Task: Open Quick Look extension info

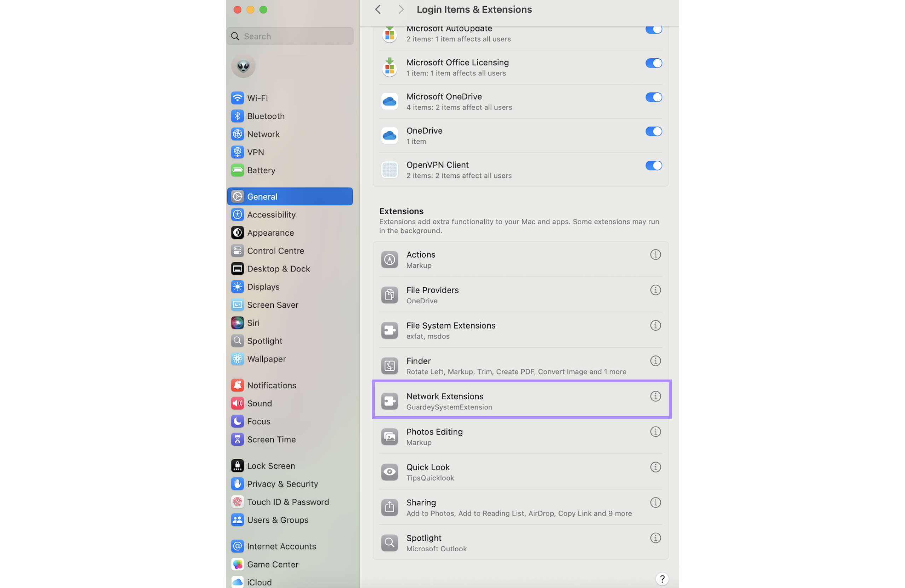Action: pyautogui.click(x=655, y=467)
